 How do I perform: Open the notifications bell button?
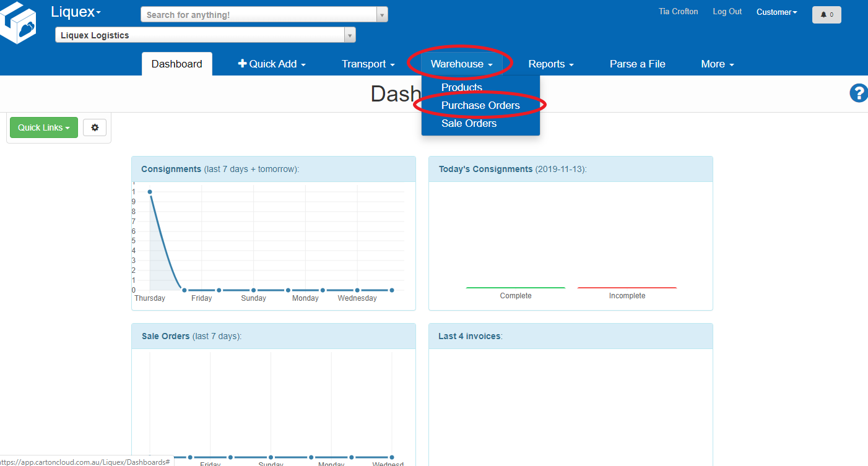(x=827, y=14)
